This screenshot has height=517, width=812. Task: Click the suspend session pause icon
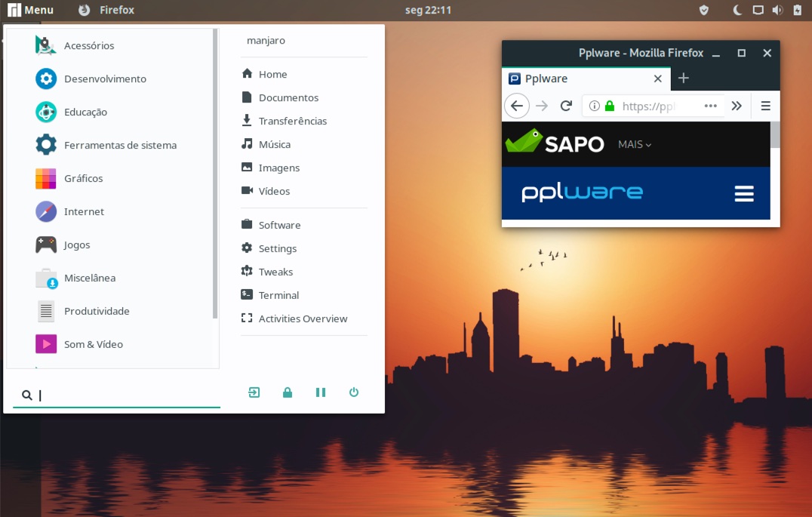[x=320, y=392]
